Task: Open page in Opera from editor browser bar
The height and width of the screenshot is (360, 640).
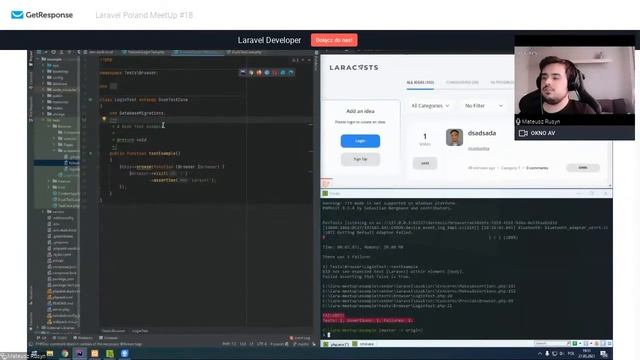Action: point(275,73)
